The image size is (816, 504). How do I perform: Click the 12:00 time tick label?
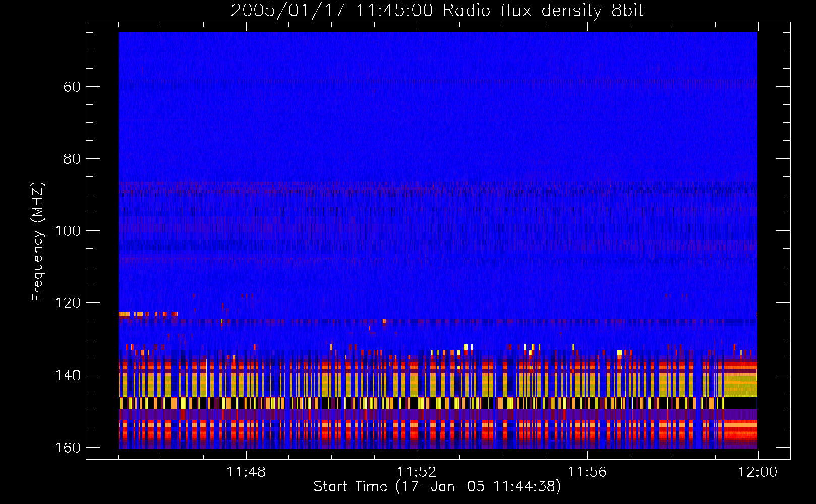pyautogui.click(x=757, y=472)
